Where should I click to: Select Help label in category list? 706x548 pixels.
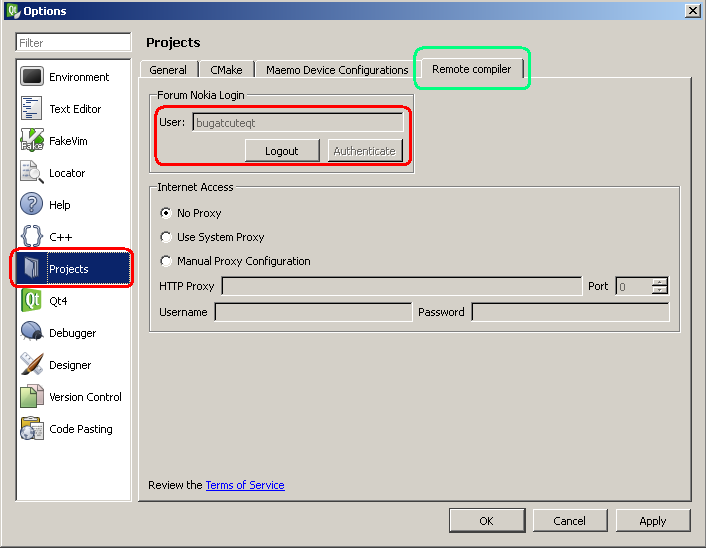point(60,205)
